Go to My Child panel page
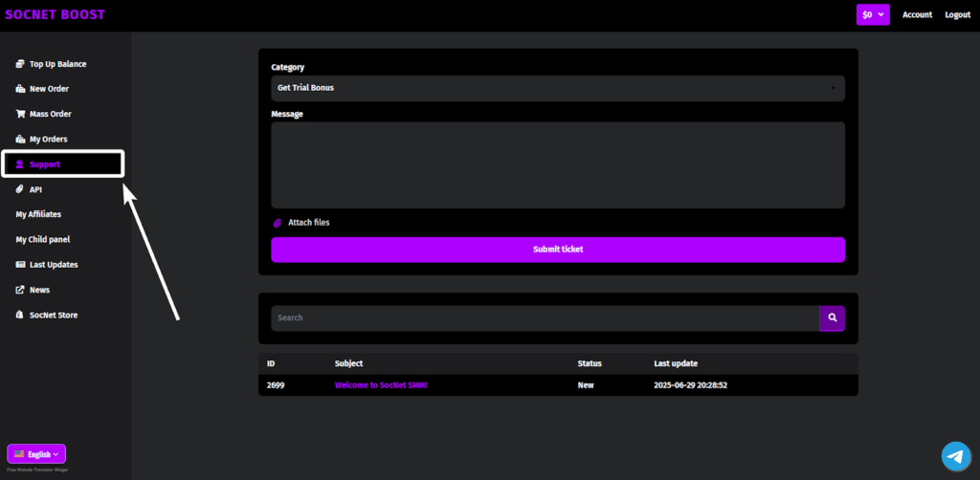 tap(43, 239)
